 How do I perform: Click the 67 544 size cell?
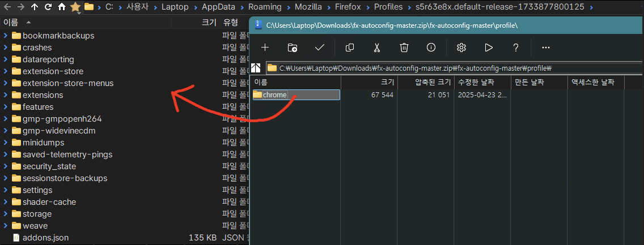(382, 95)
